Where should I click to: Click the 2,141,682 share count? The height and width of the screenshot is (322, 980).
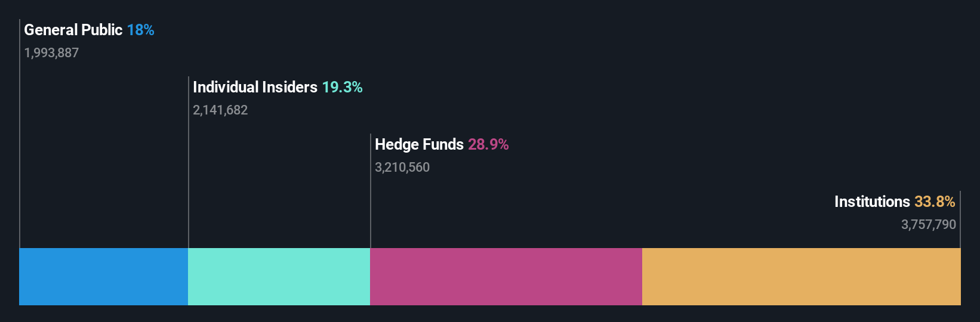(x=220, y=110)
